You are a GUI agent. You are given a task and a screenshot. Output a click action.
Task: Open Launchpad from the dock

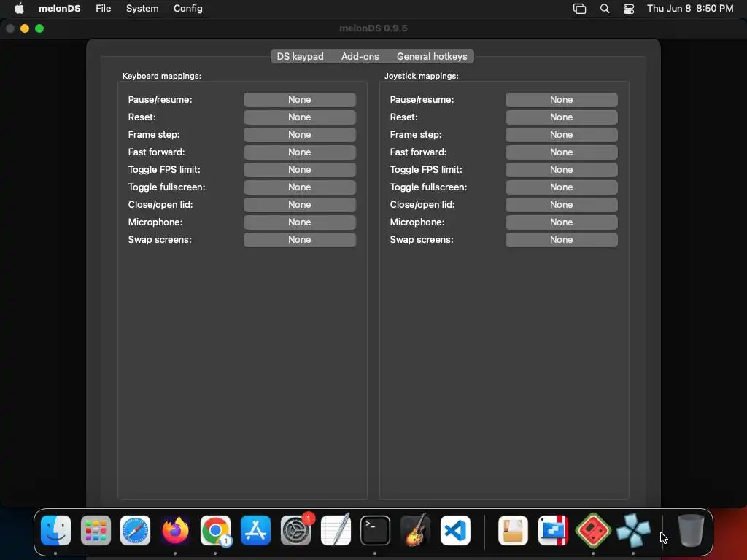click(96, 530)
